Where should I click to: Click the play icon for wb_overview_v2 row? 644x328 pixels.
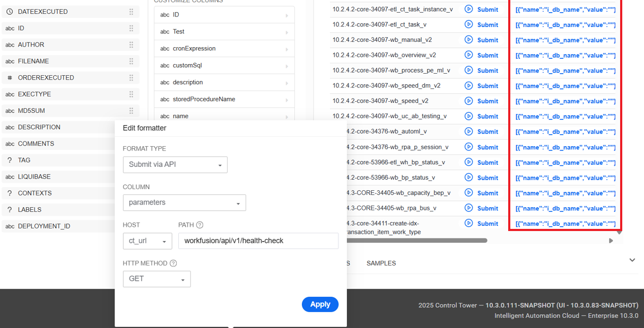(x=468, y=55)
